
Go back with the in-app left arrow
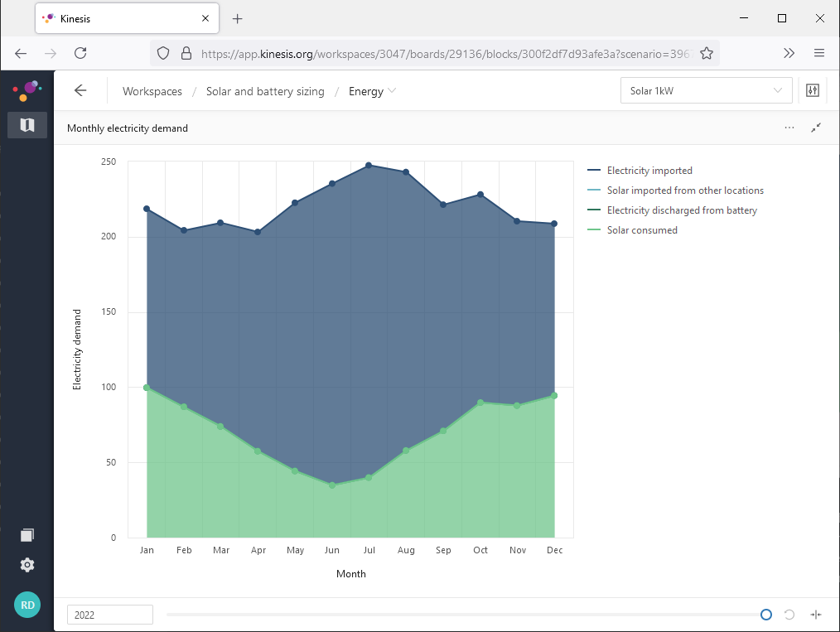(x=80, y=90)
